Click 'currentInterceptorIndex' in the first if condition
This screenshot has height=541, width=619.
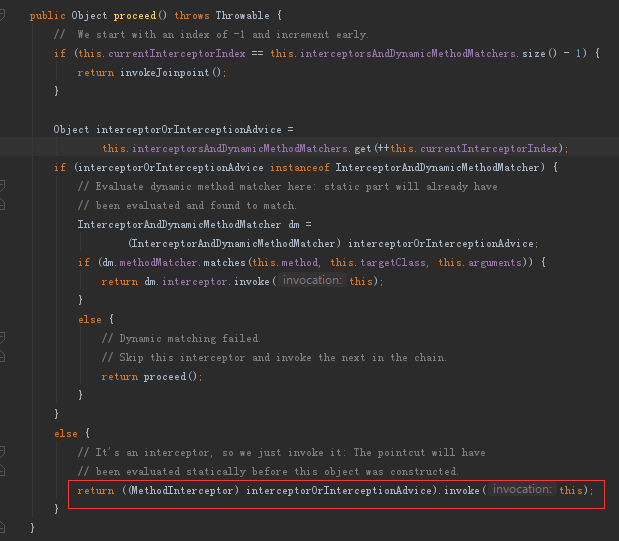pyautogui.click(x=177, y=54)
